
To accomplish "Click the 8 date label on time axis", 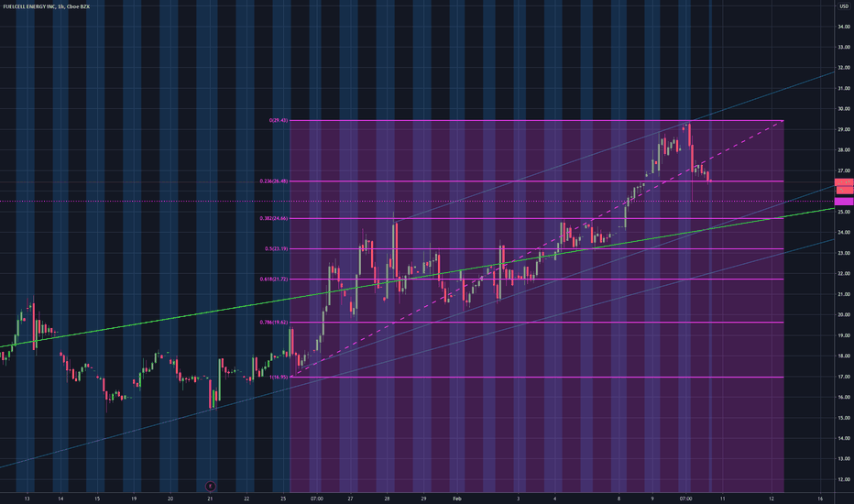I will click(x=619, y=499).
